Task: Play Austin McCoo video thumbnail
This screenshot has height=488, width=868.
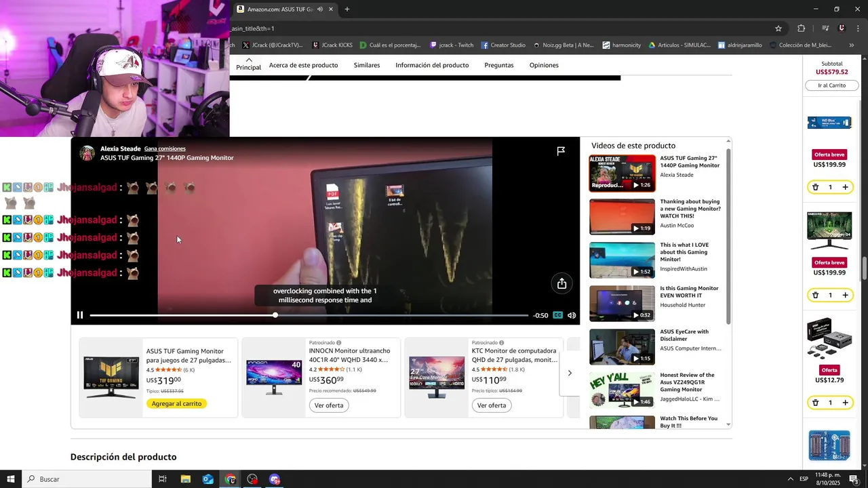Action: 622,216
